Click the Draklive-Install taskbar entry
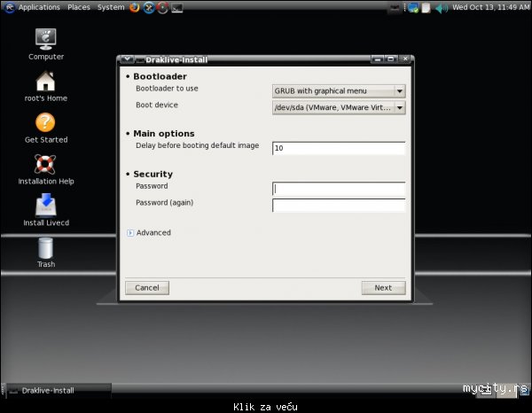Screen dimensions: 532x413 (x=59, y=390)
